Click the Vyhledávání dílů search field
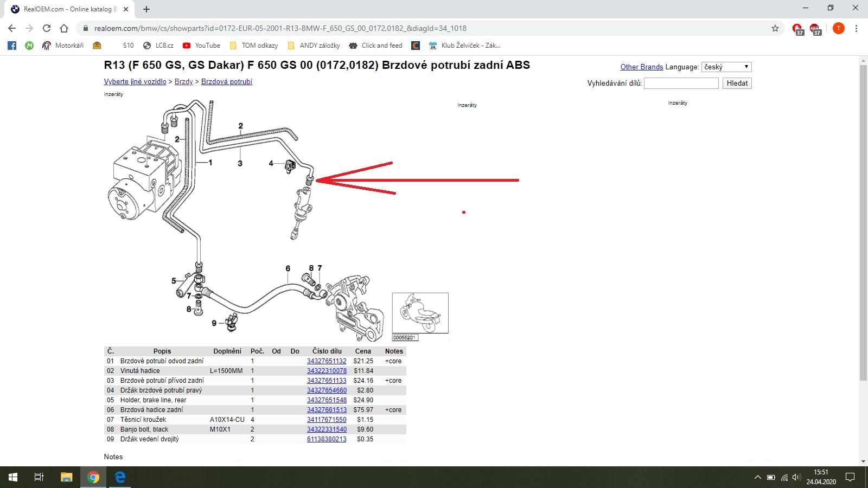This screenshot has width=868, height=488. pos(681,83)
